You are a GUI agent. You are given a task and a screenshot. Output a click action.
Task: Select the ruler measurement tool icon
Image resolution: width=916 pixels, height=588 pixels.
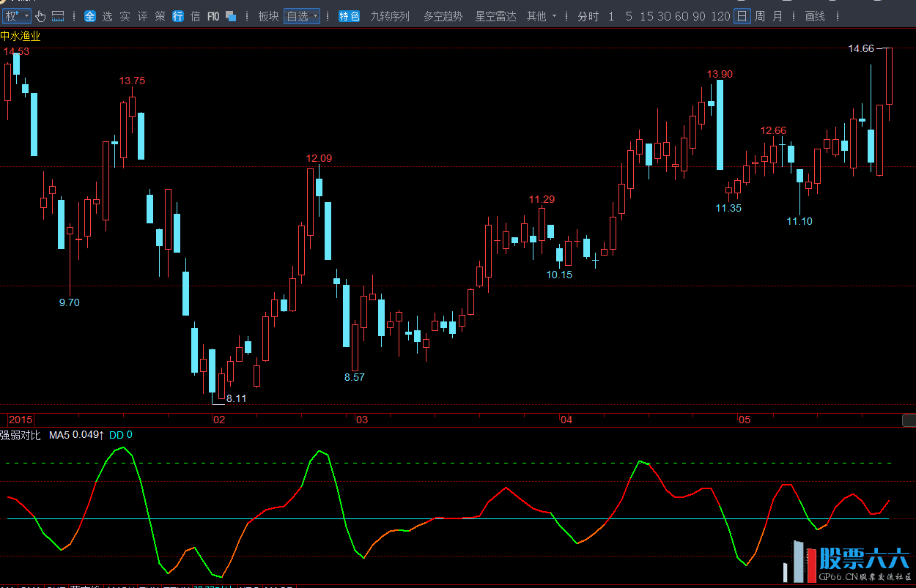pos(58,16)
